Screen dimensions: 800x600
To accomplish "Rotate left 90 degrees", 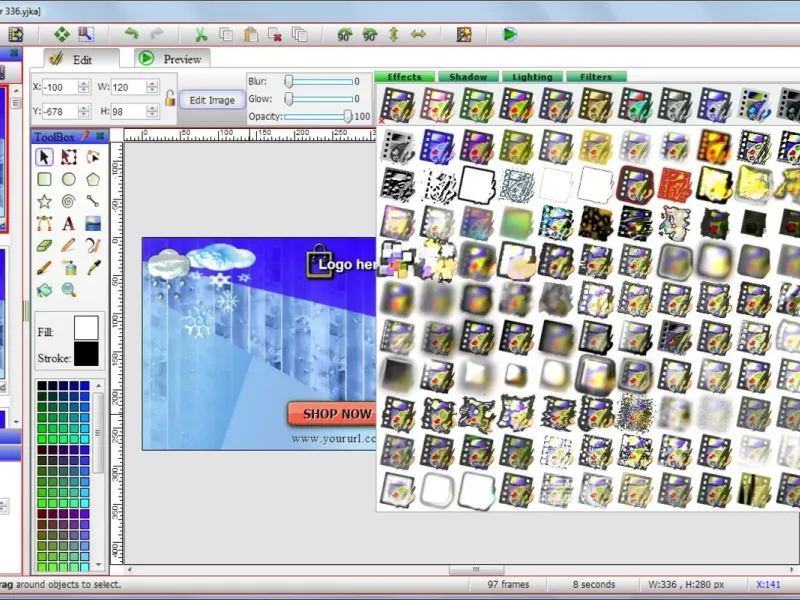I will coord(345,34).
